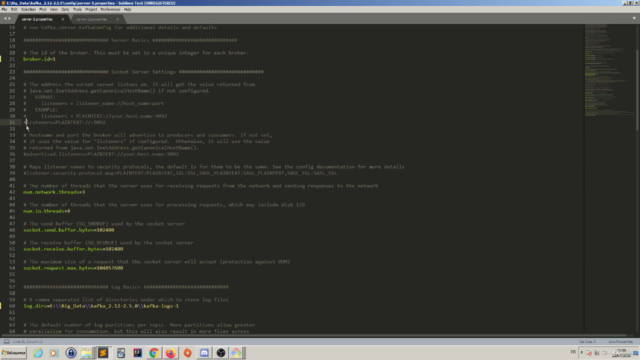Open the media player taskbar icon
The image size is (640, 360).
pos(53,353)
